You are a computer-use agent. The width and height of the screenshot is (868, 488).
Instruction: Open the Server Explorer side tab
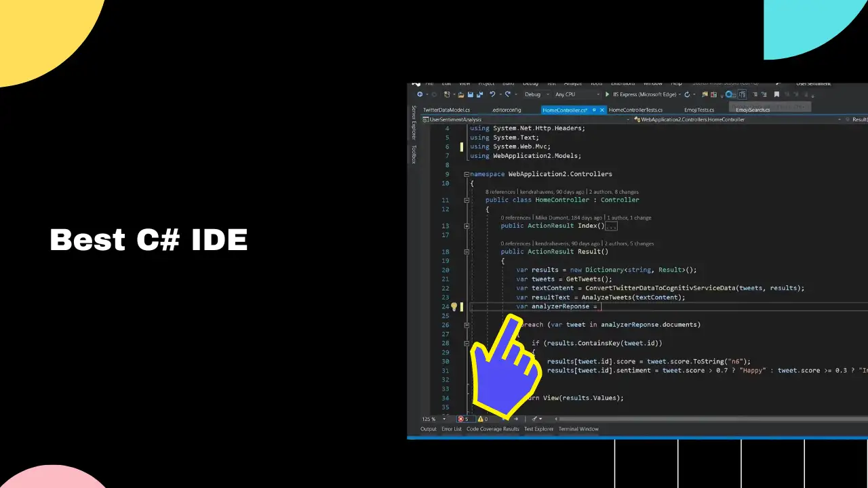(414, 123)
